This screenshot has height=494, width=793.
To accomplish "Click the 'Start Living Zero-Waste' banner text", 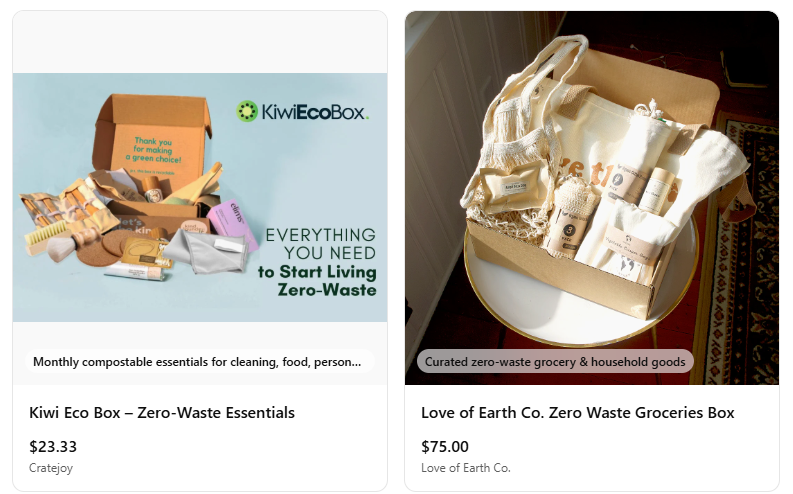I will pos(318,281).
